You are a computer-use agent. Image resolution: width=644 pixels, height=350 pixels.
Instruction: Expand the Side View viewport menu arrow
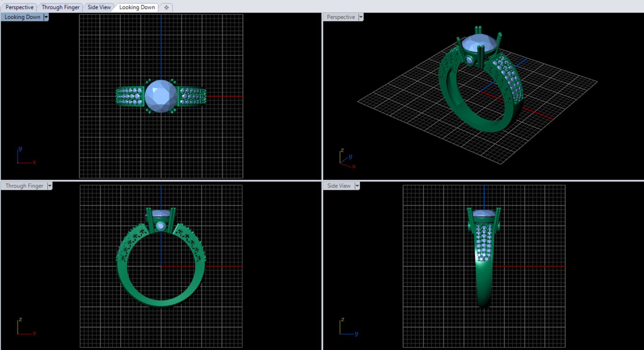tap(357, 186)
